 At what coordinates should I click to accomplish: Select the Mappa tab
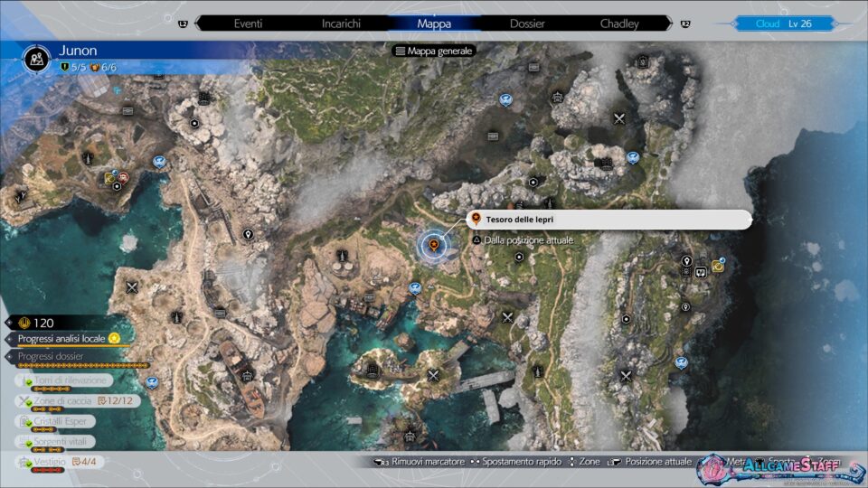pyautogui.click(x=434, y=23)
